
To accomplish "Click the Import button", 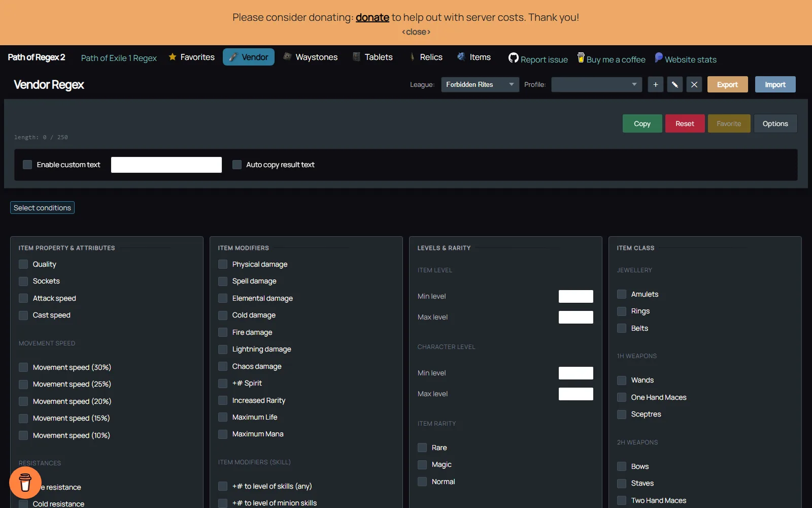I will pyautogui.click(x=775, y=84).
